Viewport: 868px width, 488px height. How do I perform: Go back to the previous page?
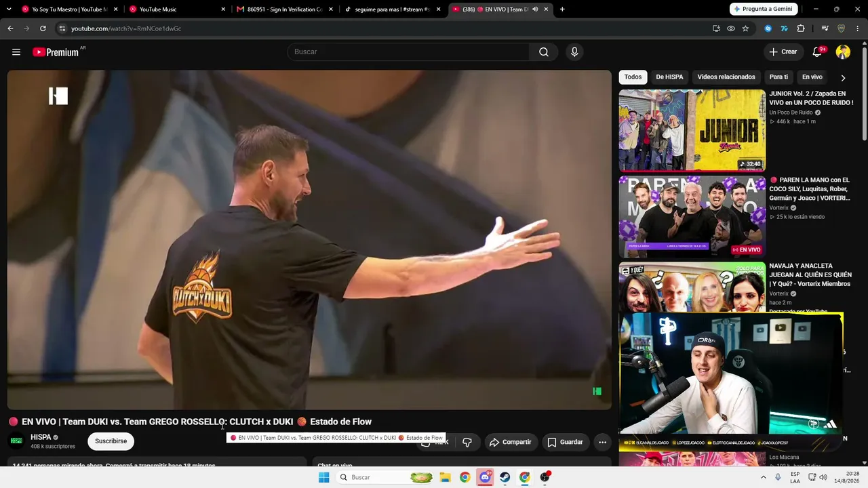pyautogui.click(x=10, y=28)
